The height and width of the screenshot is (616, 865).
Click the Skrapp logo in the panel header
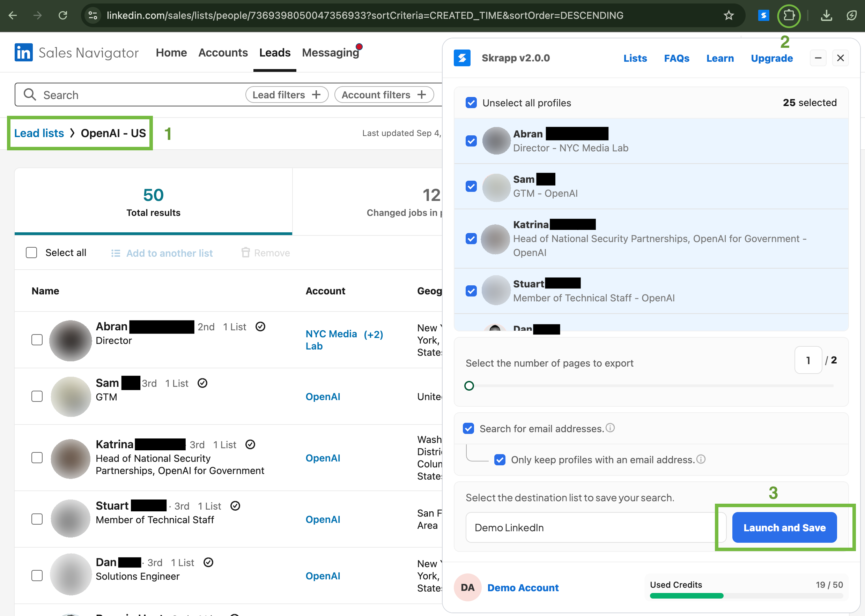click(x=462, y=58)
